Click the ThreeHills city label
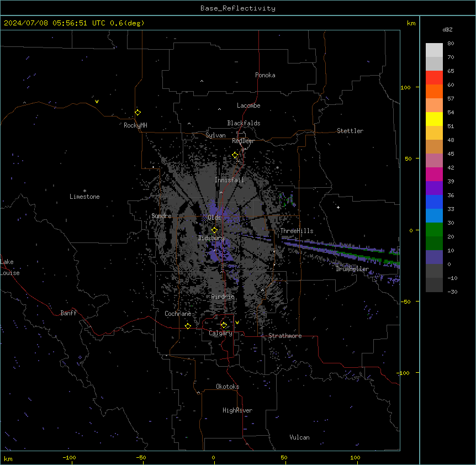The height and width of the screenshot is (465, 476). pyautogui.click(x=297, y=231)
